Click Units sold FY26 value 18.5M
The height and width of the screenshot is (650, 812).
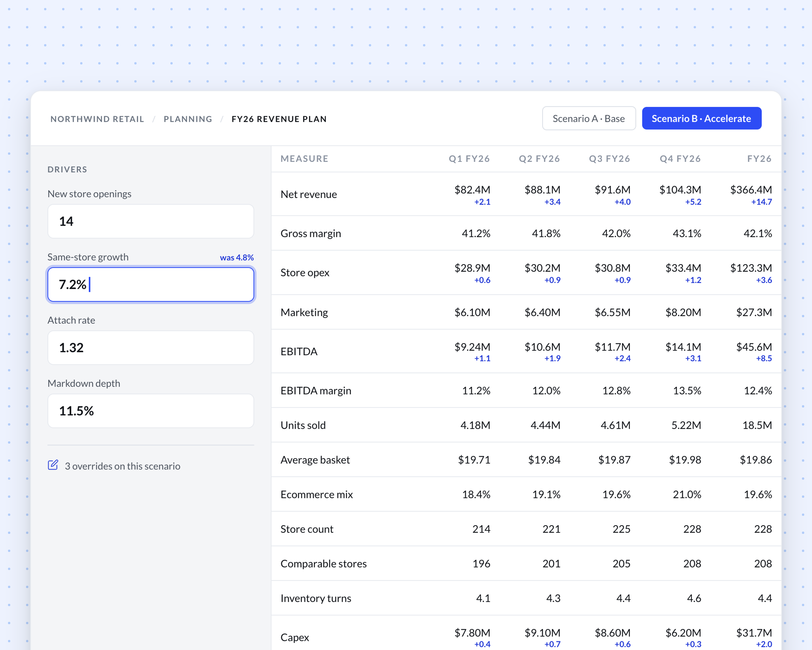tap(757, 426)
